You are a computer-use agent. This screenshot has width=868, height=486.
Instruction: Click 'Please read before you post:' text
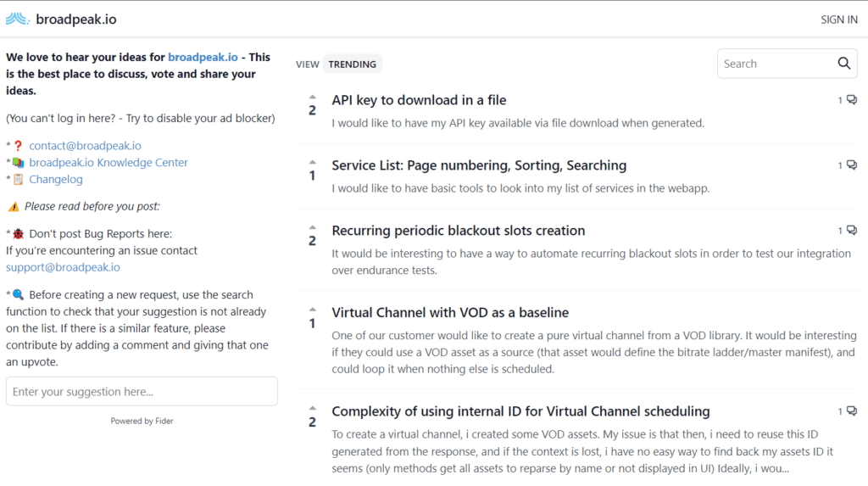pos(92,206)
